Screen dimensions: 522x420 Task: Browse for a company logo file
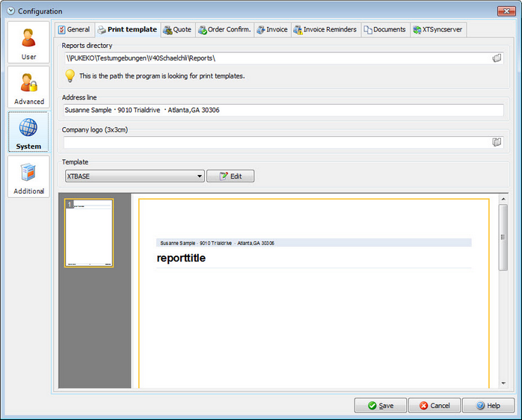(497, 142)
